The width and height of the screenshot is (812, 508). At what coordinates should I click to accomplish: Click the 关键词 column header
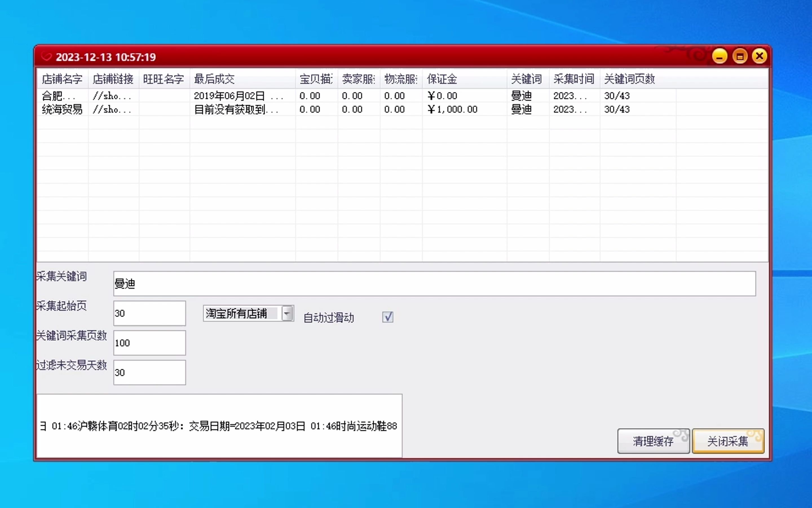528,79
